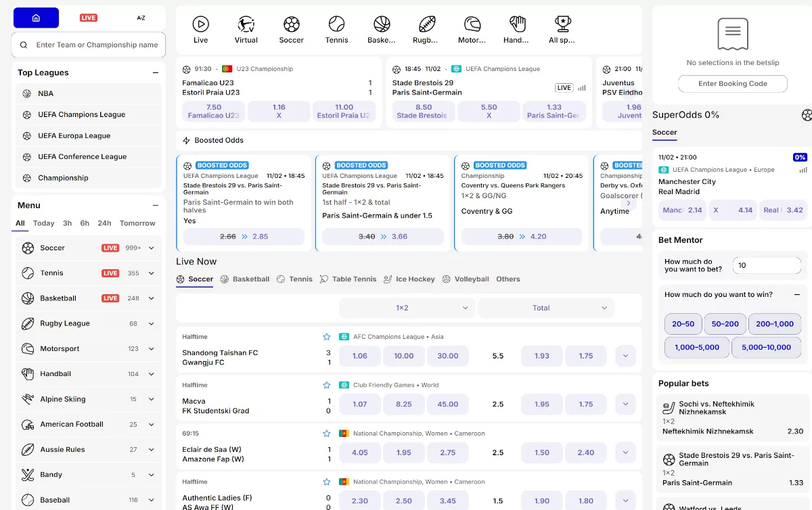Favorite the Macva vs FK Studentski Grad star
This screenshot has height=510, width=812.
coord(327,385)
